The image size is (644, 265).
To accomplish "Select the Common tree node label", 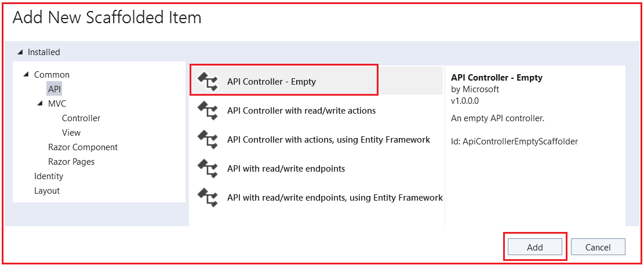I will click(x=52, y=75).
